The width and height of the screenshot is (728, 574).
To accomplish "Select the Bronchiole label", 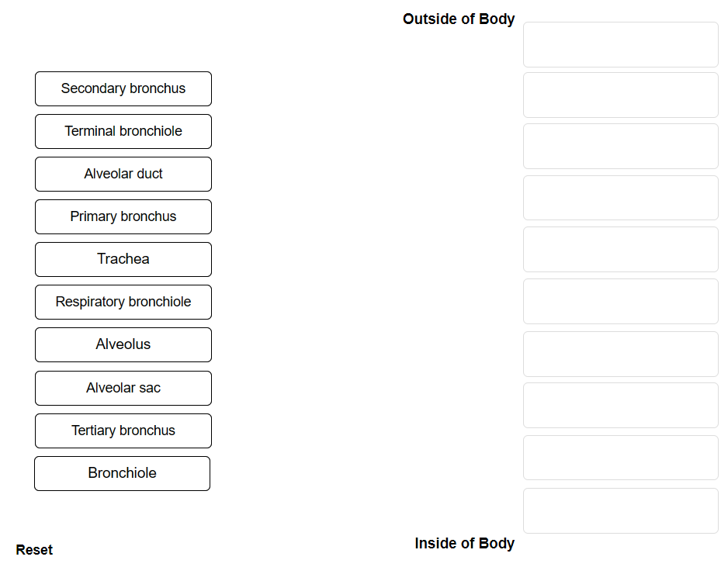I will point(122,473).
